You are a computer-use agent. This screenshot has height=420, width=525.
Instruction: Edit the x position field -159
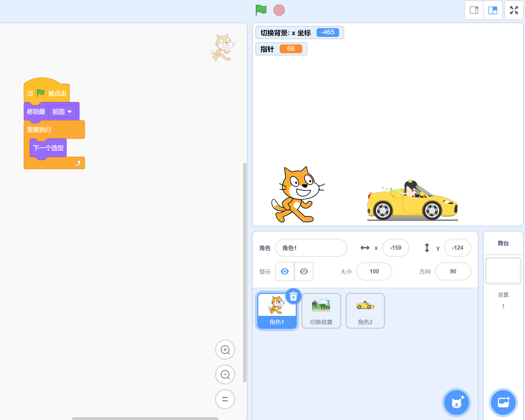(396, 248)
